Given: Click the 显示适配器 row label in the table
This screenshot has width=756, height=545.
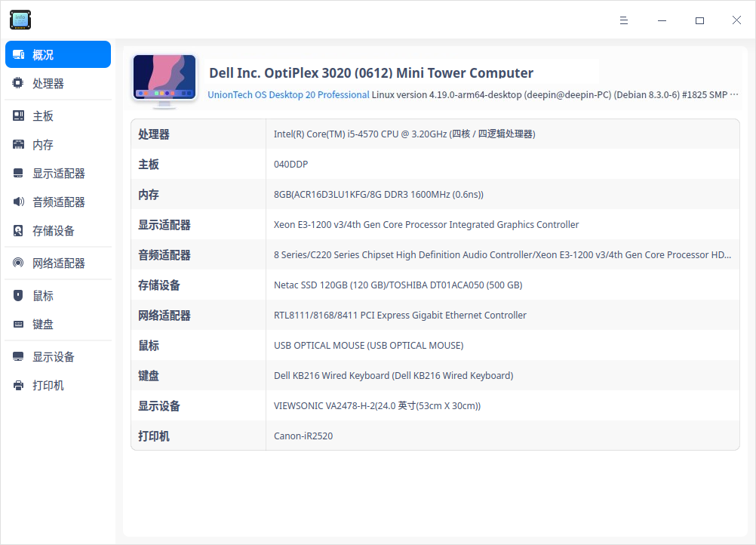Looking at the screenshot, I should coord(164,225).
